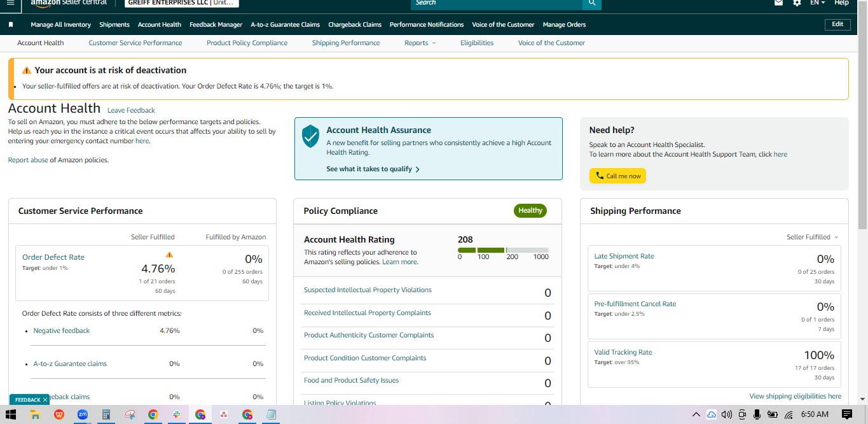Open WPS Office from taskbar
Image resolution: width=868 pixels, height=424 pixels.
(x=59, y=414)
